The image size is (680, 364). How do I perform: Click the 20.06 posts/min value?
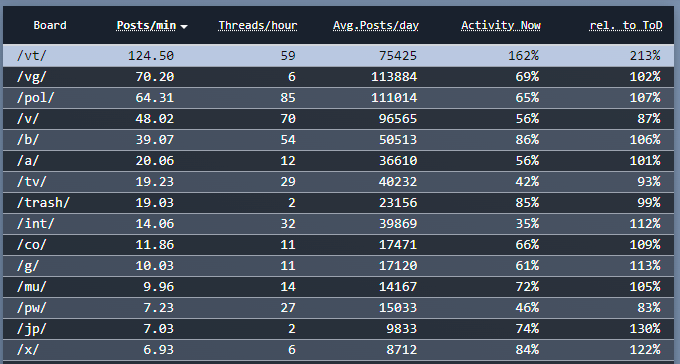click(155, 161)
